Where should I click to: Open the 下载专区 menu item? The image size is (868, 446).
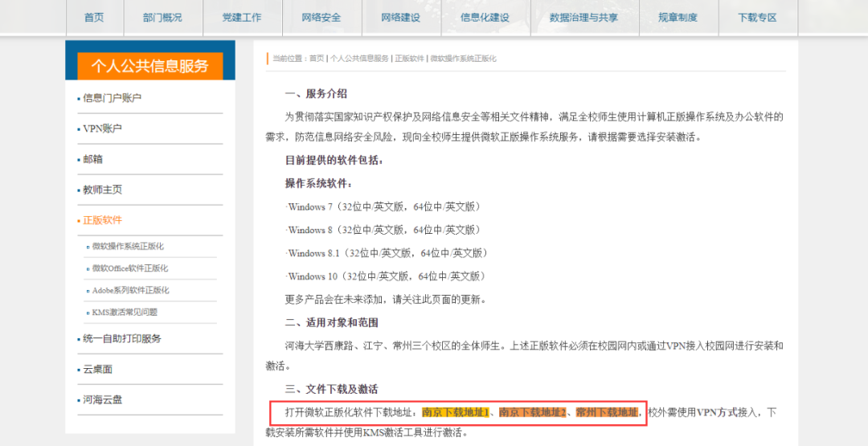pos(757,17)
